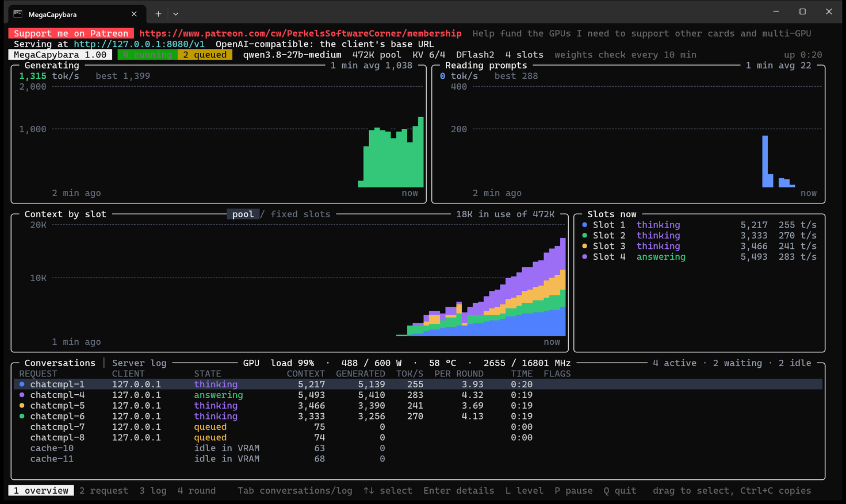Click the green dot beside Slot 2

click(x=585, y=236)
